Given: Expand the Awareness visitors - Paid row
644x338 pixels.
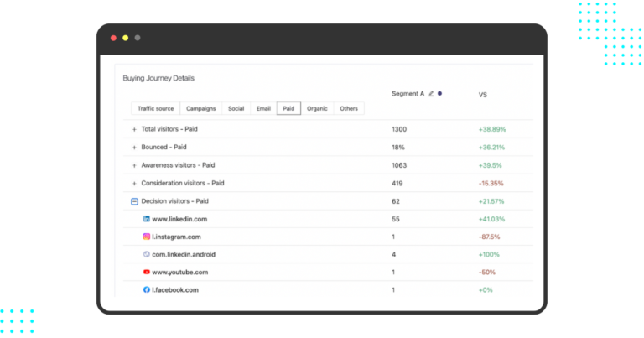Looking at the screenshot, I should 134,165.
